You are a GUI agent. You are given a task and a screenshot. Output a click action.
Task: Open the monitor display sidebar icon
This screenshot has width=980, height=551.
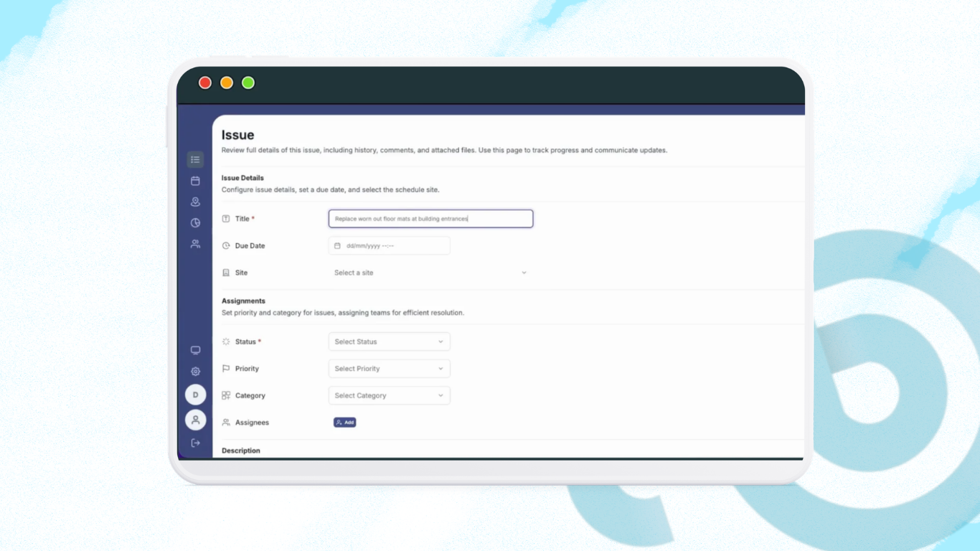[195, 350]
